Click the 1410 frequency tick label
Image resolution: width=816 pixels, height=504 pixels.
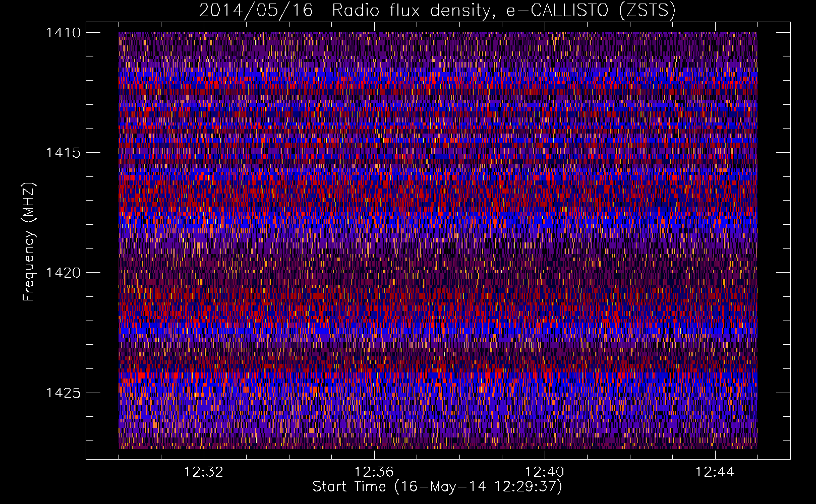coord(63,33)
